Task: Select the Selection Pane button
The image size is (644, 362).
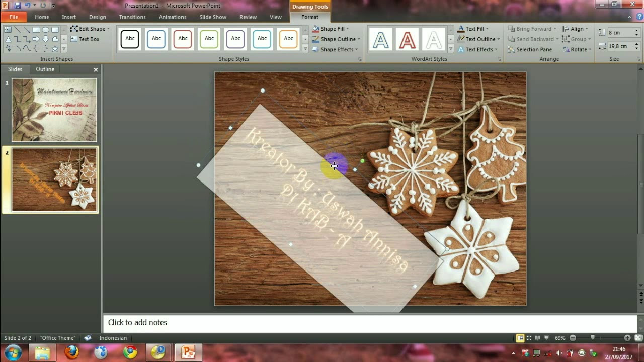Action: [x=530, y=49]
